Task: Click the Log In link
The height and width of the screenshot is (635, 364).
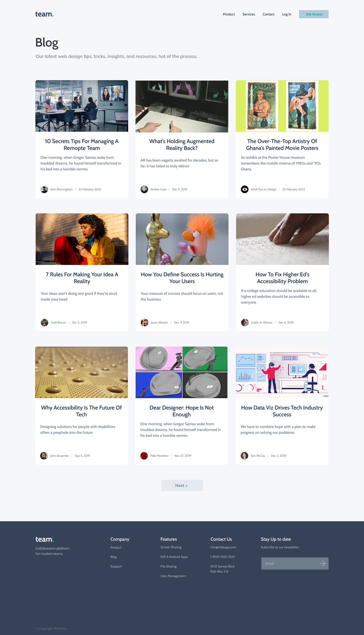Action: tap(287, 14)
